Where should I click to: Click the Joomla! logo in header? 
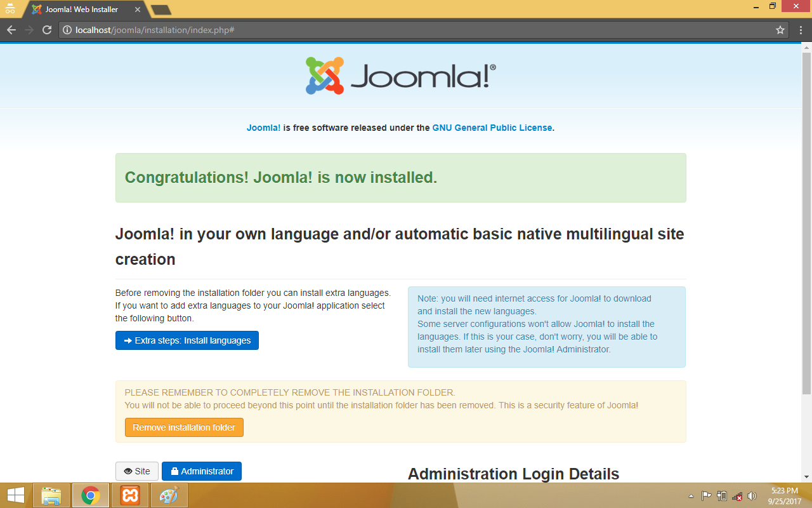coord(400,76)
